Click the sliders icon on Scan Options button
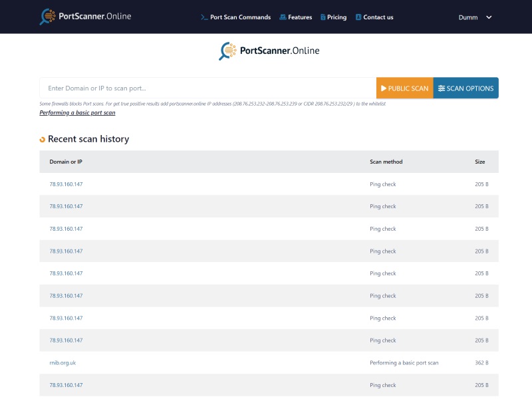This screenshot has width=532, height=399. 442,88
